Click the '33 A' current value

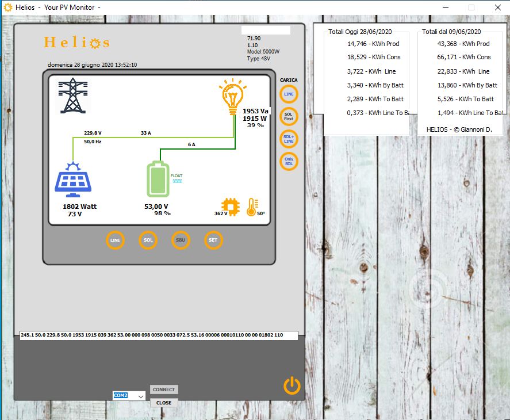[x=145, y=133]
